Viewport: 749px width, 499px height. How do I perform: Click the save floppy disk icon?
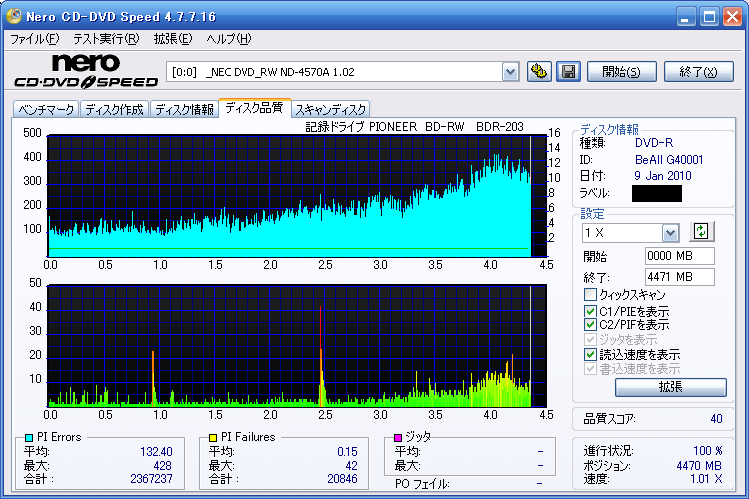568,72
